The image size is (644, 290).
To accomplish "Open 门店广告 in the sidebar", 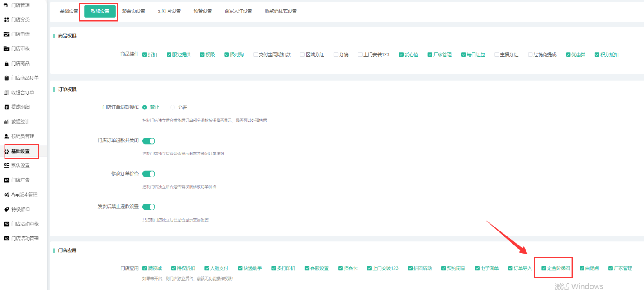I will pyautogui.click(x=20, y=180).
